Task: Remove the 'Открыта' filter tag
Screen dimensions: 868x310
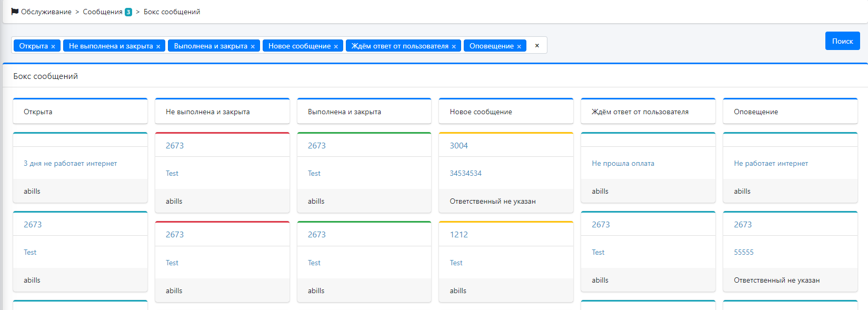Action: point(53,46)
